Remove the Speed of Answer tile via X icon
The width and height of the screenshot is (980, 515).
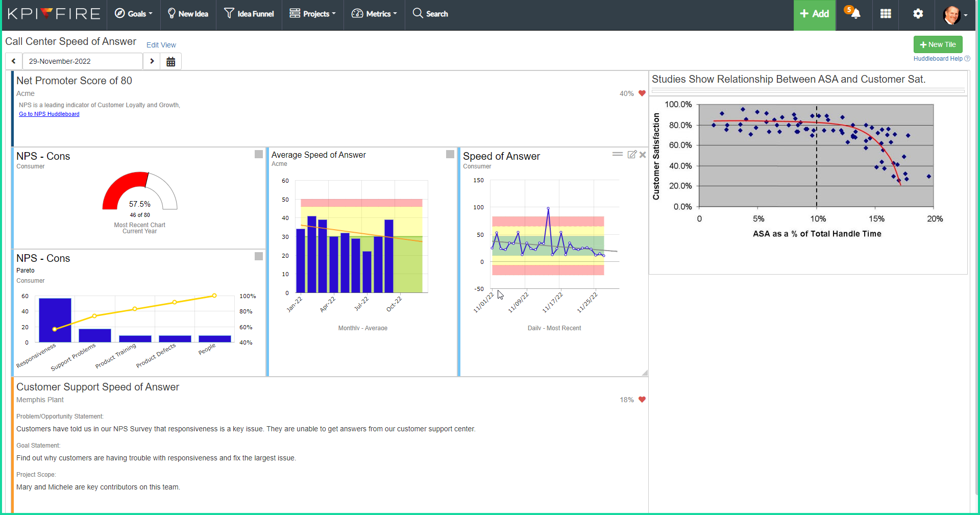point(643,154)
